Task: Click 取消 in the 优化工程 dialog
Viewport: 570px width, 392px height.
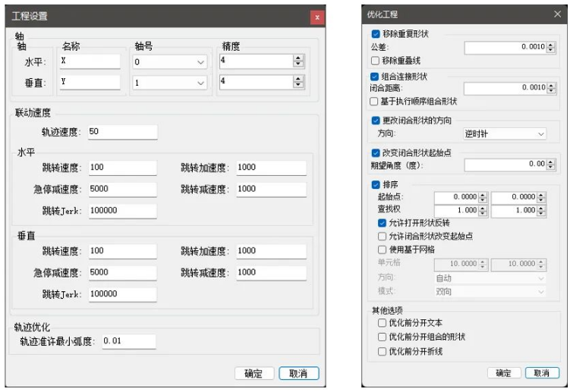Action: (541, 373)
